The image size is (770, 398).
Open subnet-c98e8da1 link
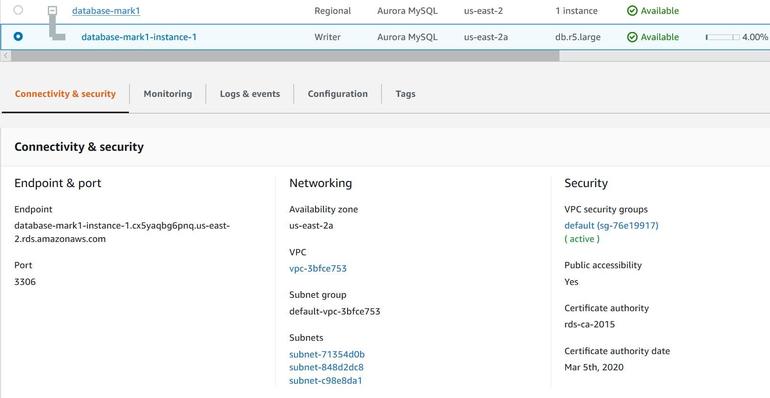click(326, 380)
